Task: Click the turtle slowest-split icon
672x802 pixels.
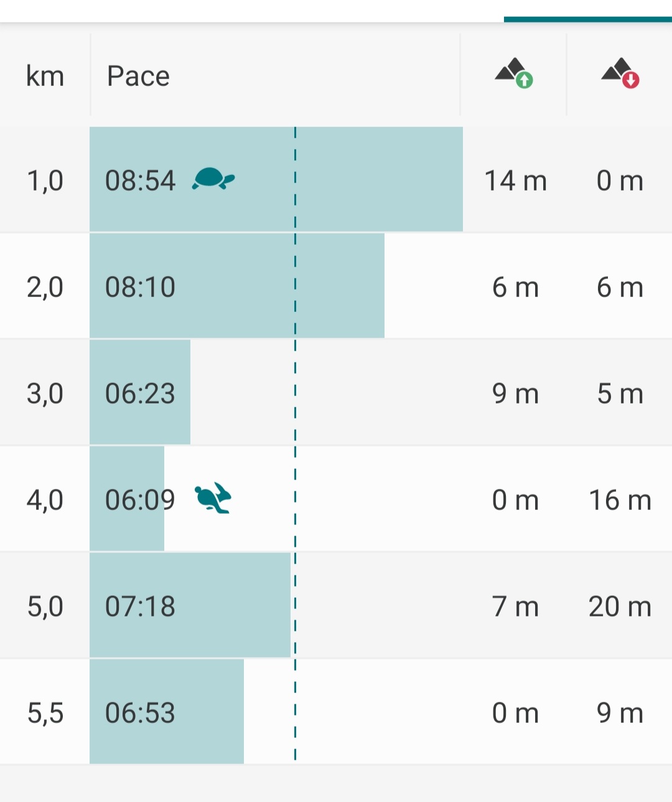Action: (x=213, y=179)
